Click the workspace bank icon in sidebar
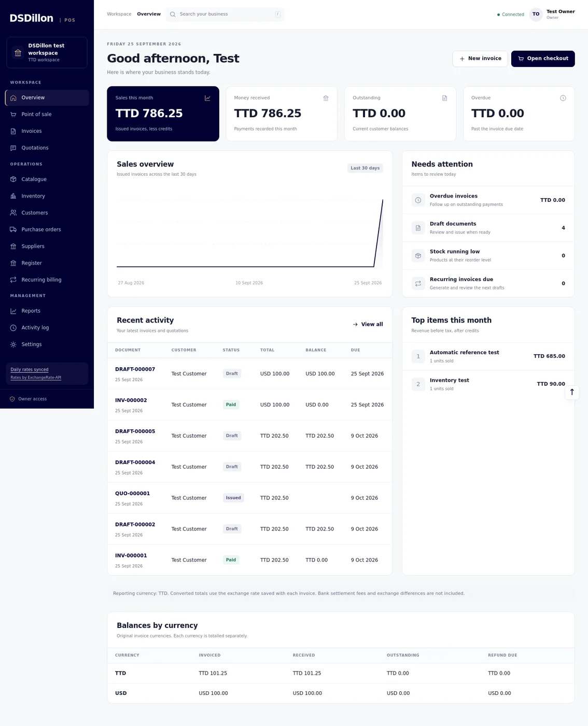This screenshot has height=726, width=588. [18, 52]
